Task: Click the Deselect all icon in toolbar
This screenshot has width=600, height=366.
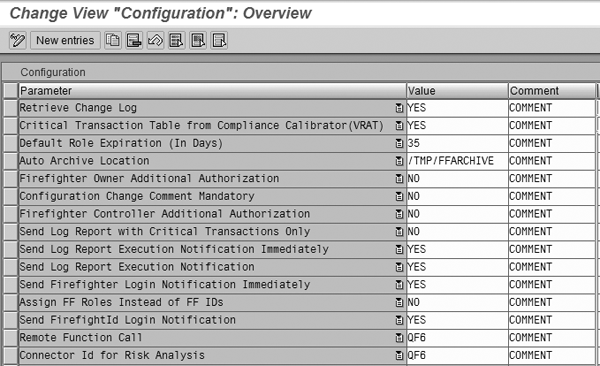Action: [x=219, y=40]
